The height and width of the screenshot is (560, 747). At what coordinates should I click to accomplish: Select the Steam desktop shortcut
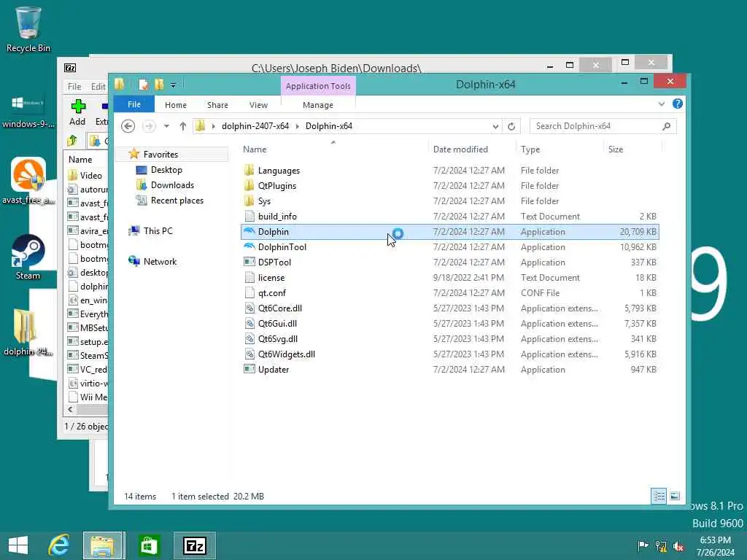pos(28,257)
